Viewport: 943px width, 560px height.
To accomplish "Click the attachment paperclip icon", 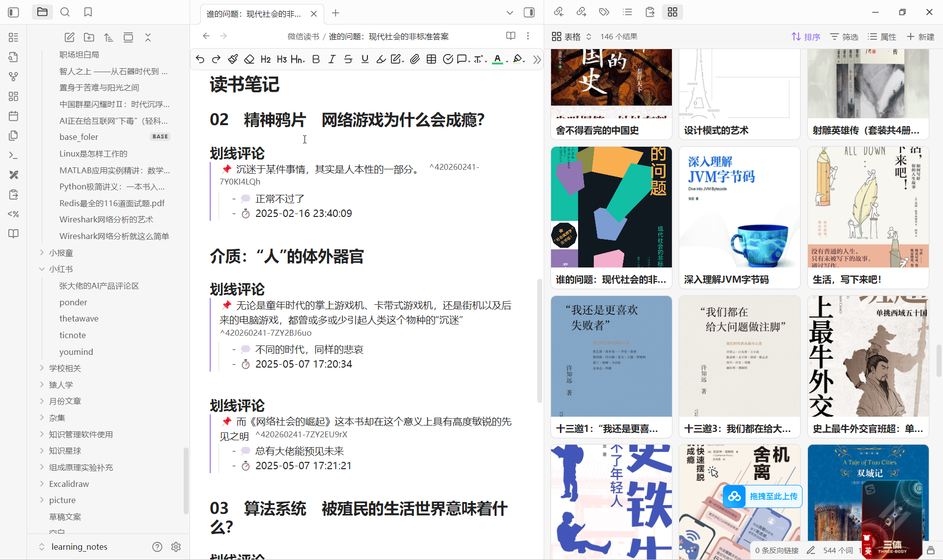I will coord(415,59).
